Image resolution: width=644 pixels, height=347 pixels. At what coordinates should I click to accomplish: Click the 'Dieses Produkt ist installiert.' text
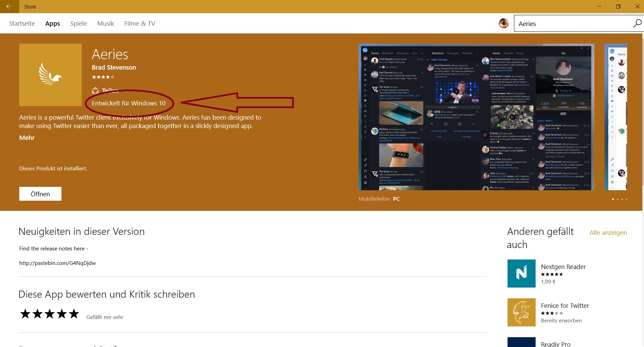53,169
